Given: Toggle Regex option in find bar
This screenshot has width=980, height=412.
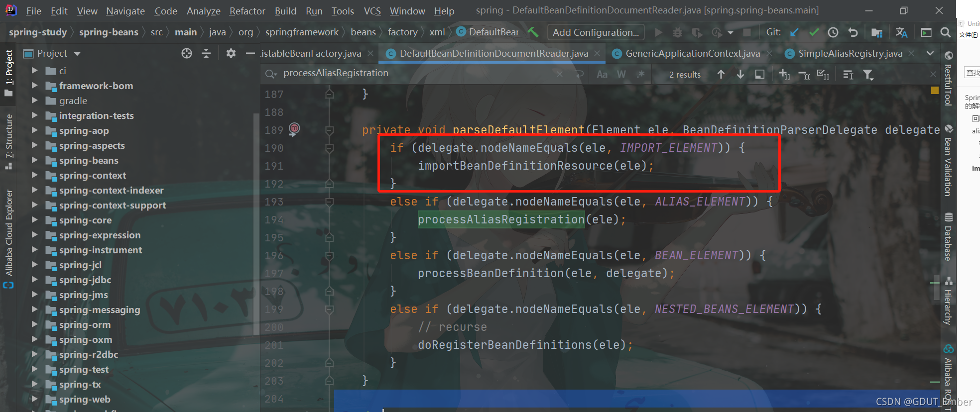Looking at the screenshot, I should point(641,74).
